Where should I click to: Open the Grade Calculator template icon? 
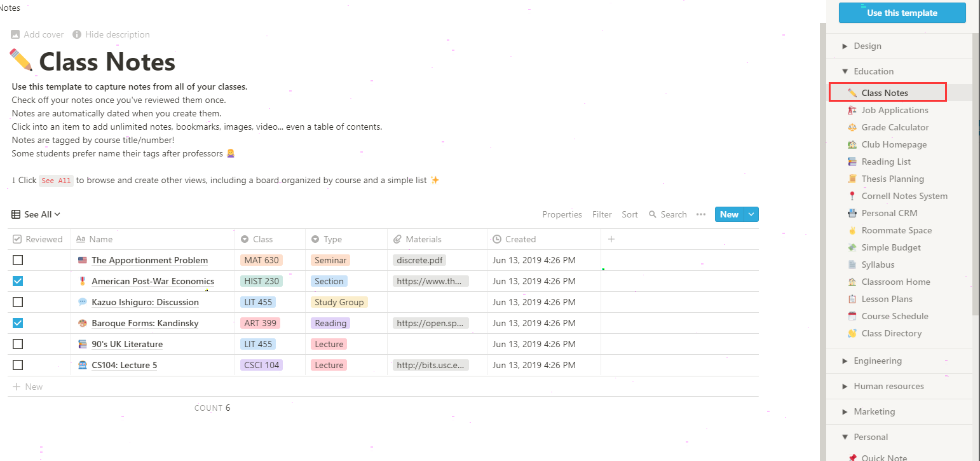(852, 127)
